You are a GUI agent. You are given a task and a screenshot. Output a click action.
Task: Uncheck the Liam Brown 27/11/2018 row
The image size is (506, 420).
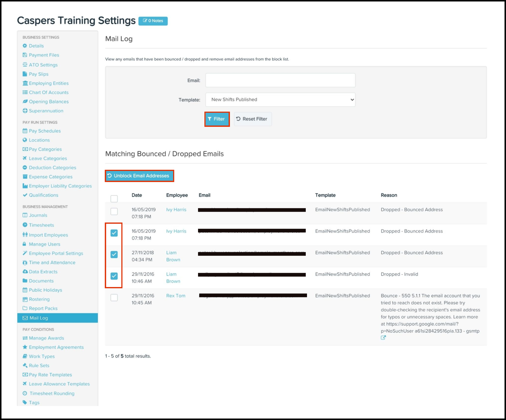114,254
